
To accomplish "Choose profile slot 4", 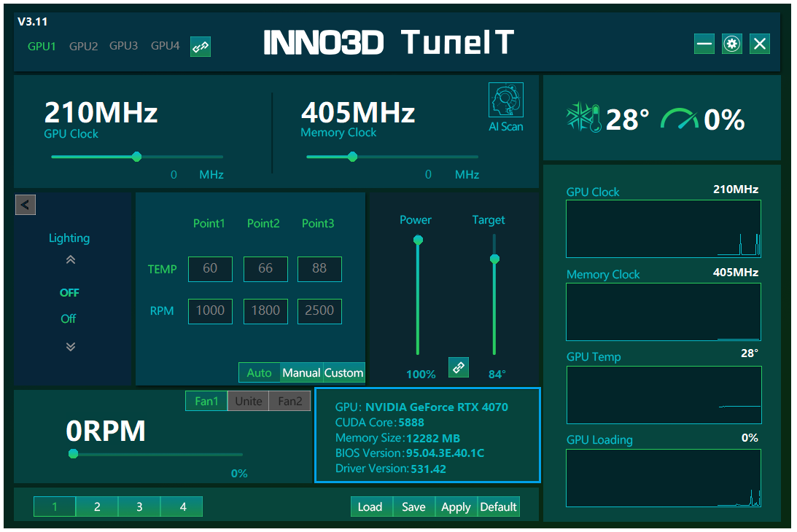I will [182, 506].
